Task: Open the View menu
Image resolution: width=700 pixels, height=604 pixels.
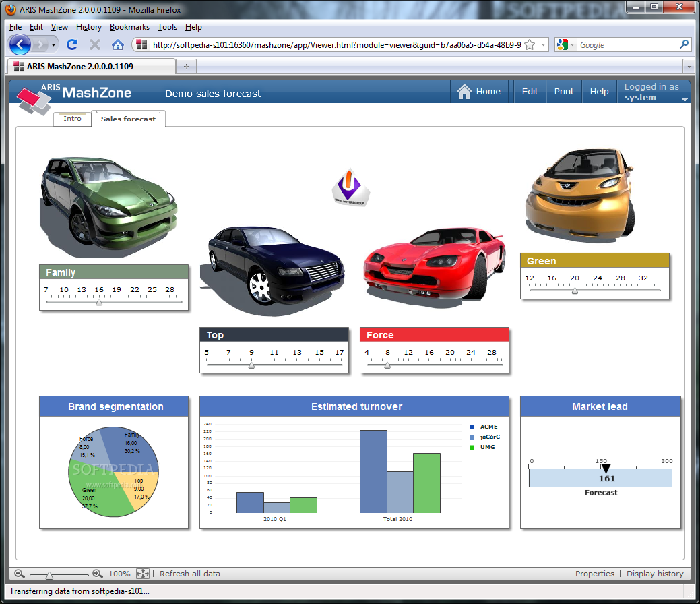Action: point(59,27)
